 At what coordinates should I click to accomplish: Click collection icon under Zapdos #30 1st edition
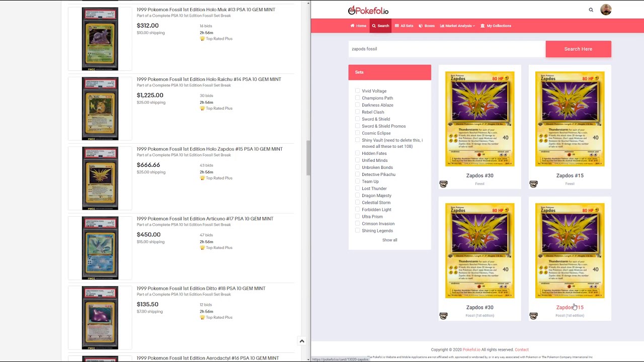[x=443, y=316]
